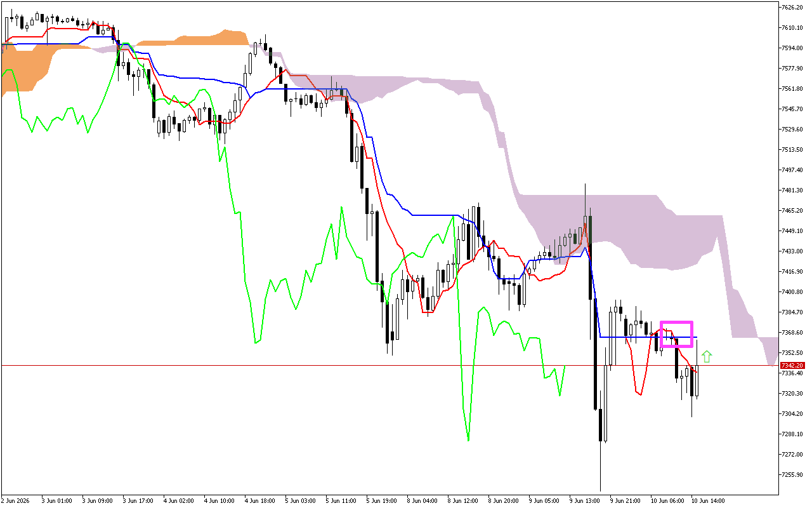
Task: Click the 7320.30 price axis label
Action: point(793,394)
